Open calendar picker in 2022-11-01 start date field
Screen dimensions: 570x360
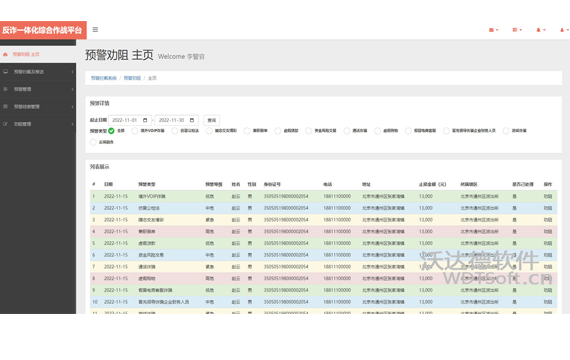point(145,120)
